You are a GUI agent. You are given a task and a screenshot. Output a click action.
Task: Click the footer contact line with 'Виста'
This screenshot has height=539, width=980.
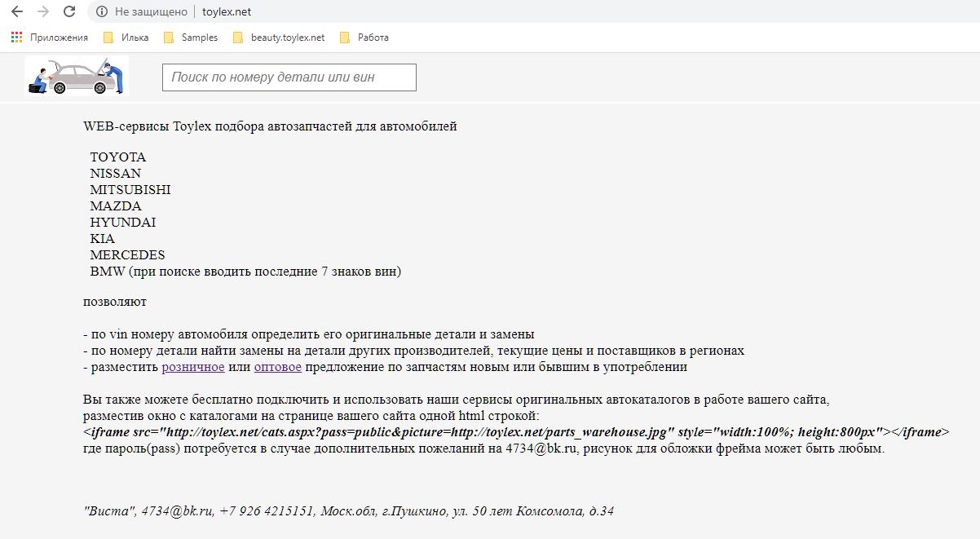click(x=348, y=512)
